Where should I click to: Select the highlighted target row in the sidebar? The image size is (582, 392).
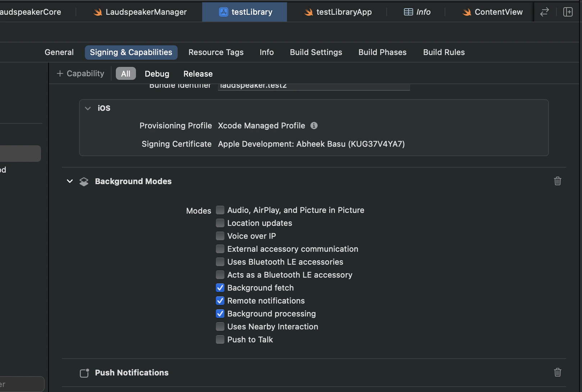tap(21, 154)
